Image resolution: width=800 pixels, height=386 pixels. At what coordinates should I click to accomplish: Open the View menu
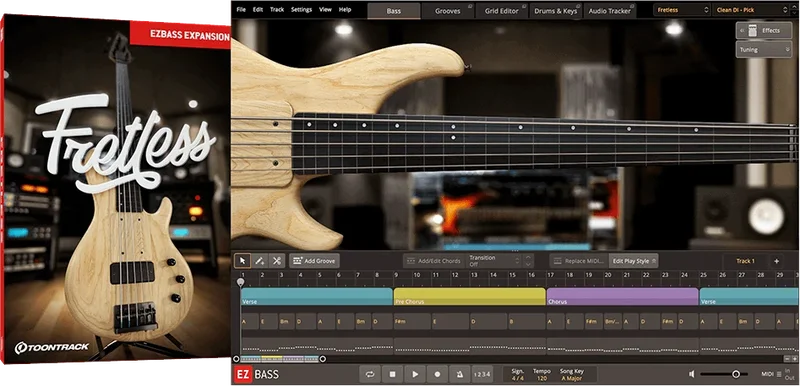click(326, 9)
